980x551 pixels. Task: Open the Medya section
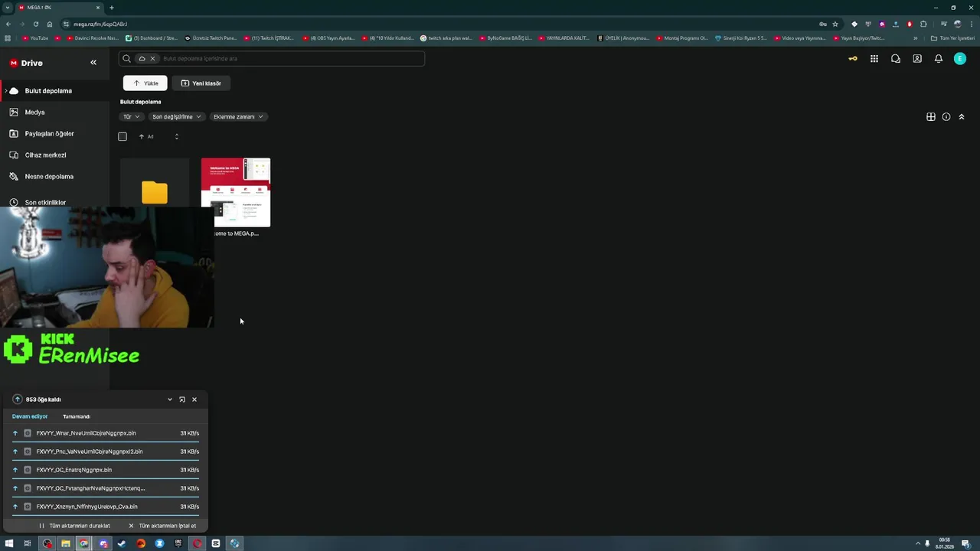(55, 112)
